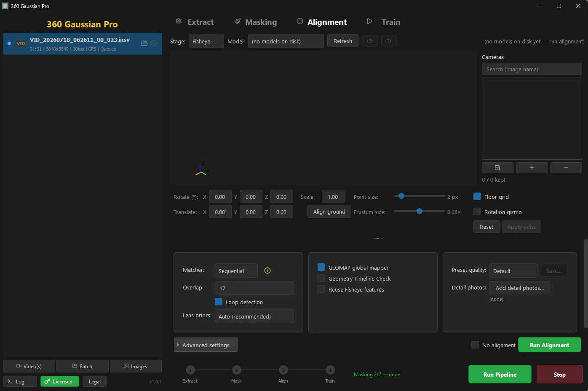The height and width of the screenshot is (391, 588).
Task: Select the VID_20260718_062611_00_023.insv video item
Action: [x=83, y=44]
